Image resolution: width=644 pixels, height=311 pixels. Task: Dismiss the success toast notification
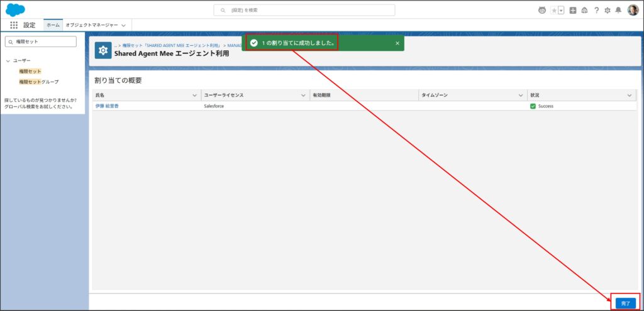[x=397, y=43]
